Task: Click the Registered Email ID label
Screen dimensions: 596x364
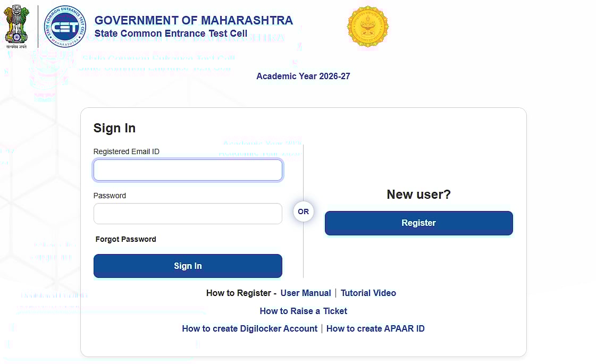Action: [127, 151]
